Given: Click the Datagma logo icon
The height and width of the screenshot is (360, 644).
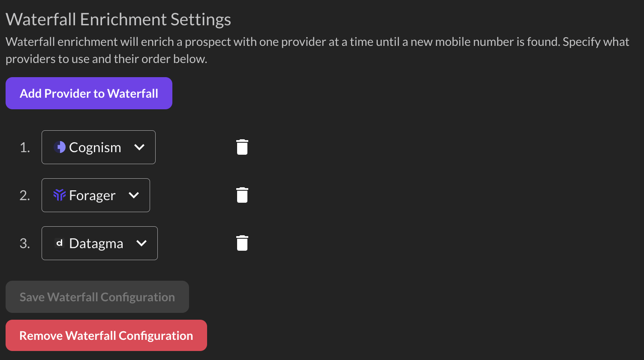Looking at the screenshot, I should tap(60, 243).
